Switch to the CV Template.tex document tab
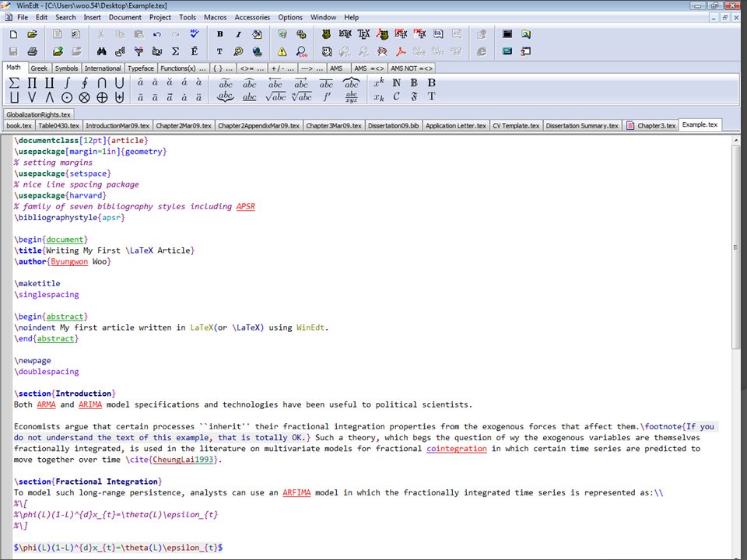 pyautogui.click(x=516, y=126)
